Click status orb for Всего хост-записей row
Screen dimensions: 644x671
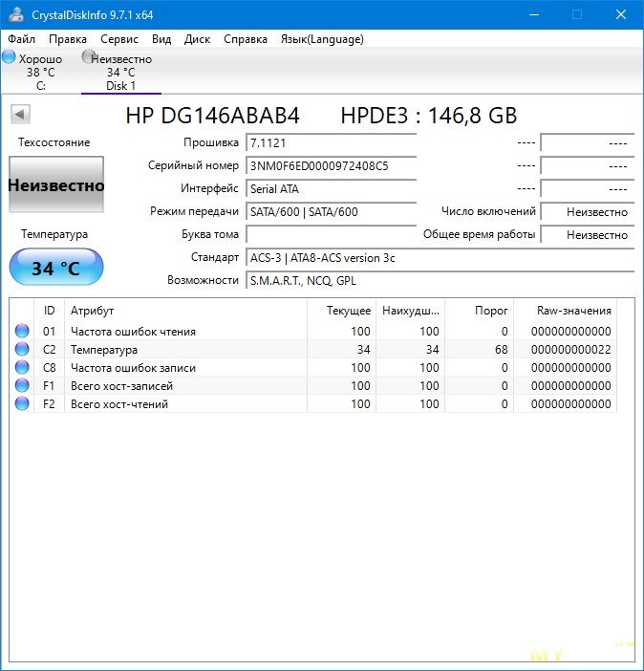tap(22, 386)
